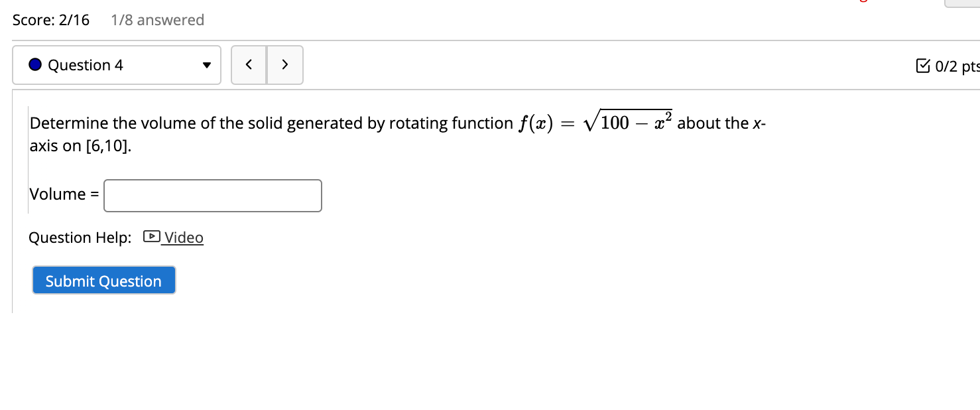Screen dimensions: 980x410
Task: Click the left chevron to go back
Action: pos(249,64)
